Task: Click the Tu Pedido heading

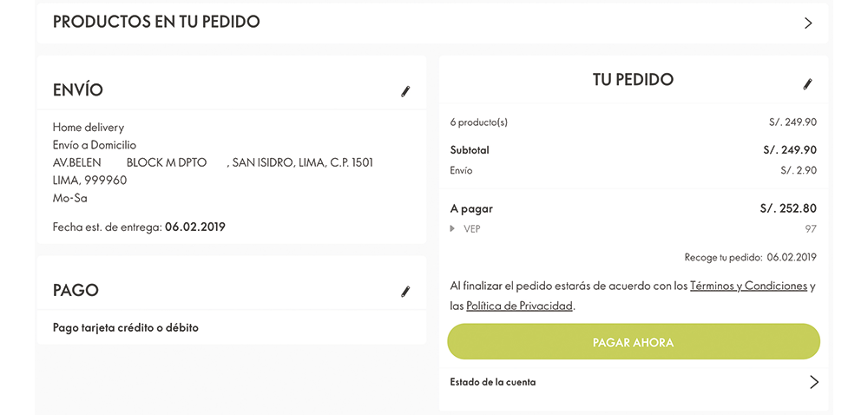Action: pyautogui.click(x=634, y=79)
